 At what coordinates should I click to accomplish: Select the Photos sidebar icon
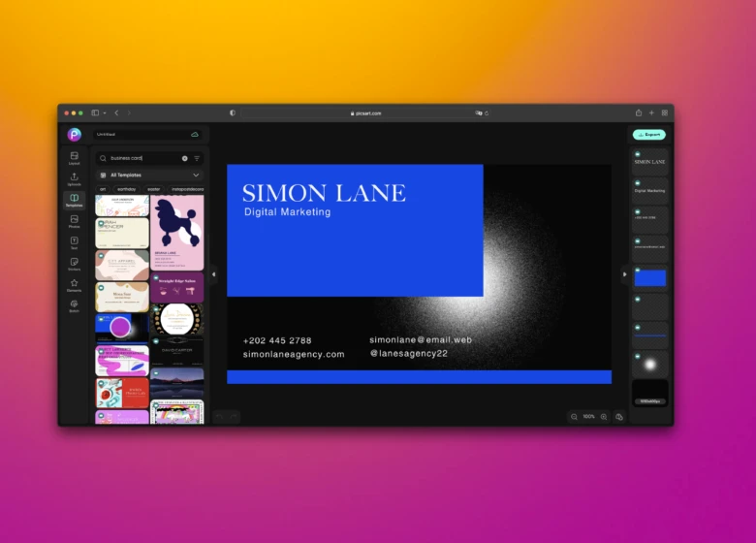point(74,221)
